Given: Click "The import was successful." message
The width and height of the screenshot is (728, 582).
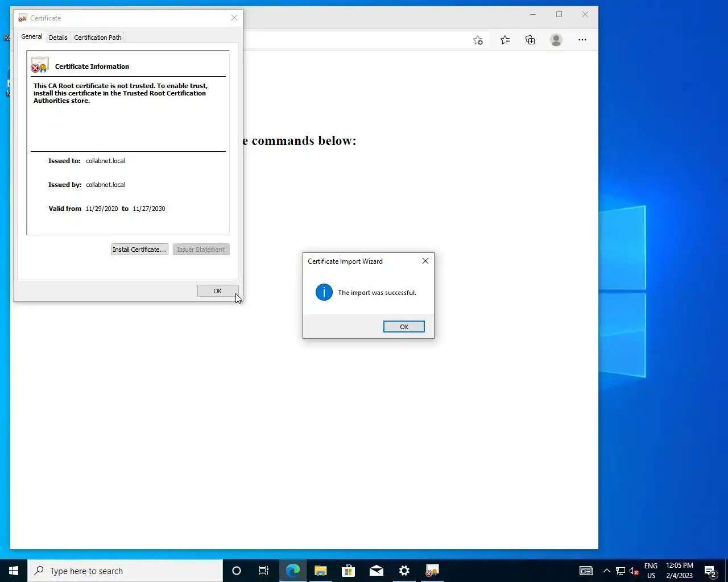Looking at the screenshot, I should click(x=377, y=293).
